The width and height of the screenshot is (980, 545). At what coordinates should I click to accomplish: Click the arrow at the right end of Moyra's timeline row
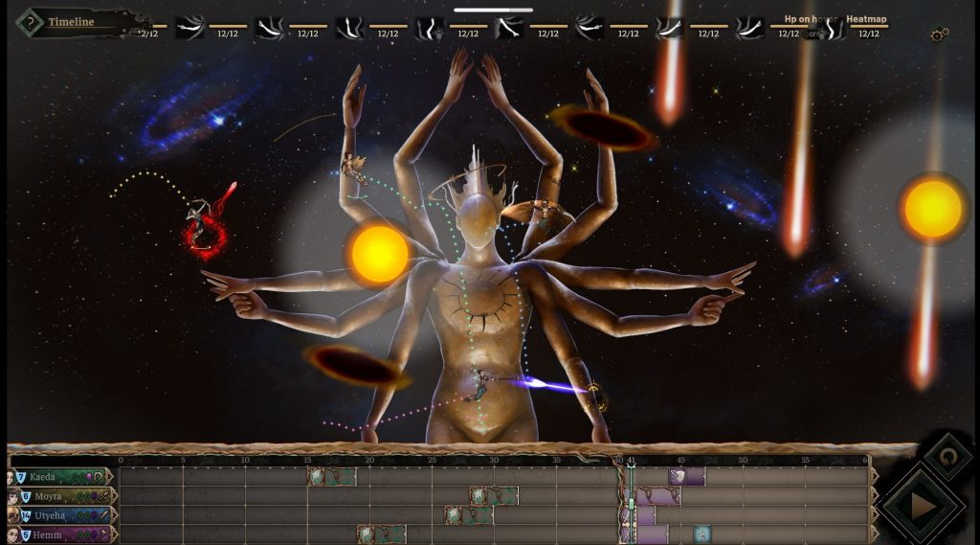872,496
